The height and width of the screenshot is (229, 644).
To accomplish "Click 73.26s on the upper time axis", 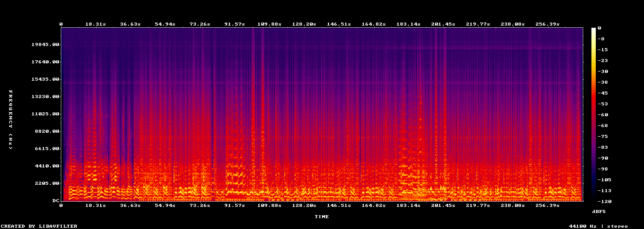I will point(200,24).
